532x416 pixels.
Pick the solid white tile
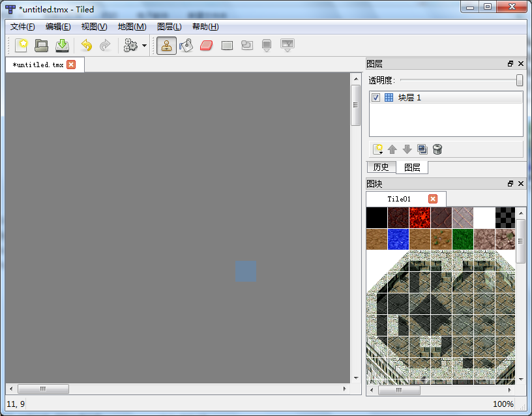(x=484, y=218)
